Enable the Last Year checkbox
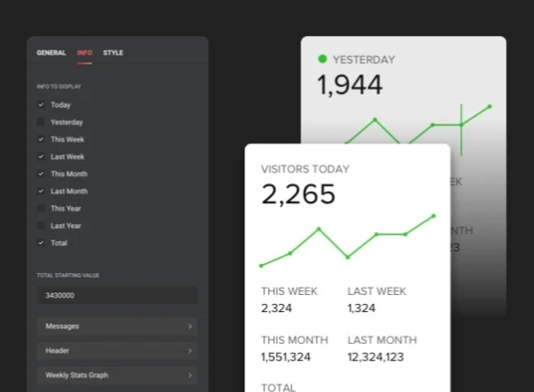Viewport: 534px width, 392px height. click(x=41, y=226)
